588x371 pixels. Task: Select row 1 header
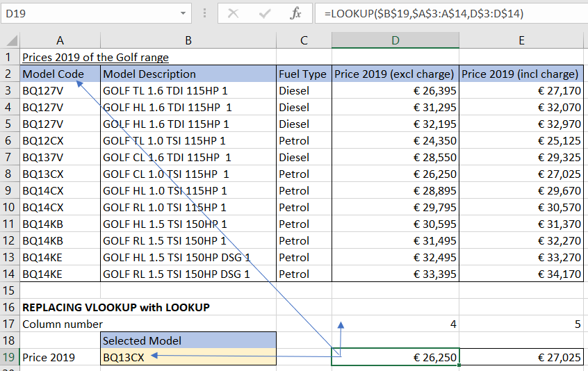point(9,57)
